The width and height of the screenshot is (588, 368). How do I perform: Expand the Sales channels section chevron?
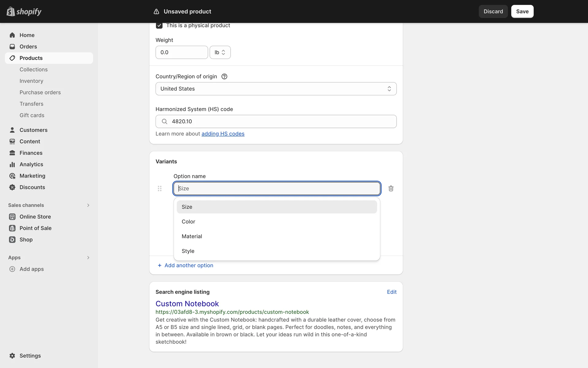pyautogui.click(x=88, y=205)
